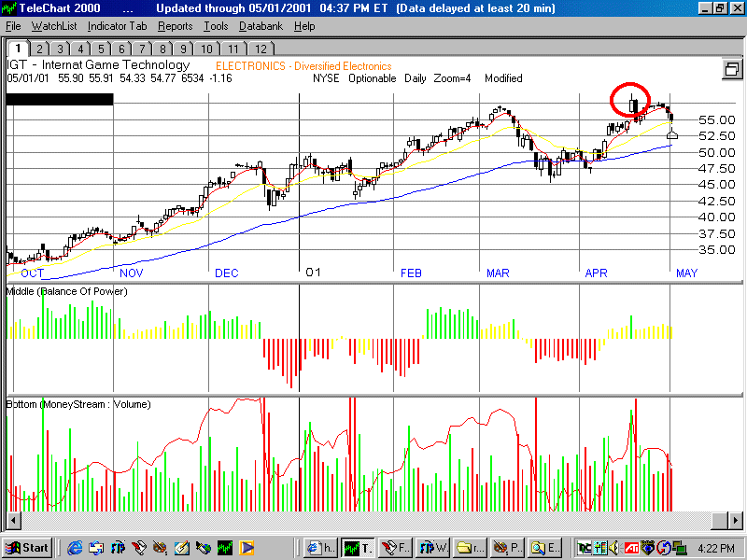Viewport: 747px width, 560px height.
Task: Open the Indicator Tab menu
Action: click(x=118, y=26)
